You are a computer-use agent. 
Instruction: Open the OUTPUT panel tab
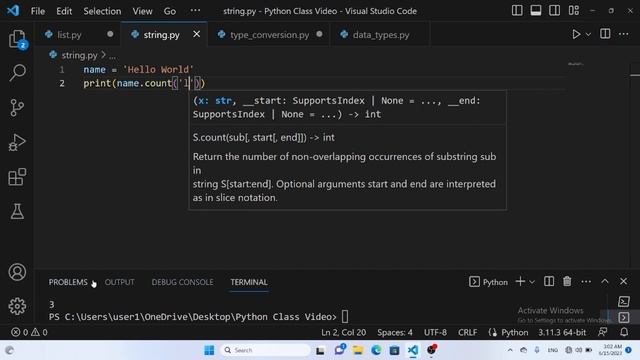(x=119, y=282)
